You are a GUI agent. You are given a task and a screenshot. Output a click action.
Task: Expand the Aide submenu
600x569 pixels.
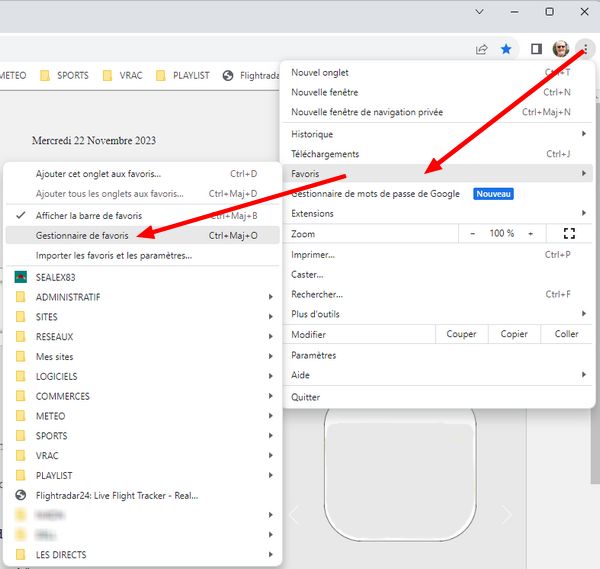click(x=438, y=375)
